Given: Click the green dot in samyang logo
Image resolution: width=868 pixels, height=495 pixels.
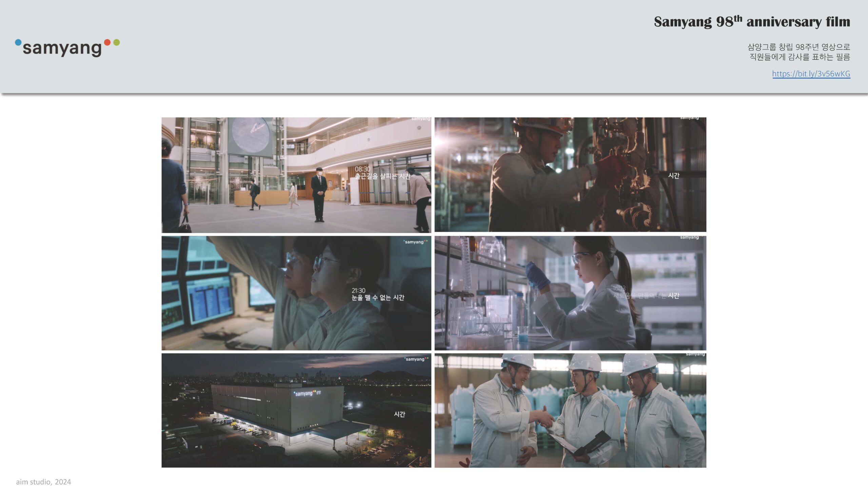Looking at the screenshot, I should (x=117, y=42).
